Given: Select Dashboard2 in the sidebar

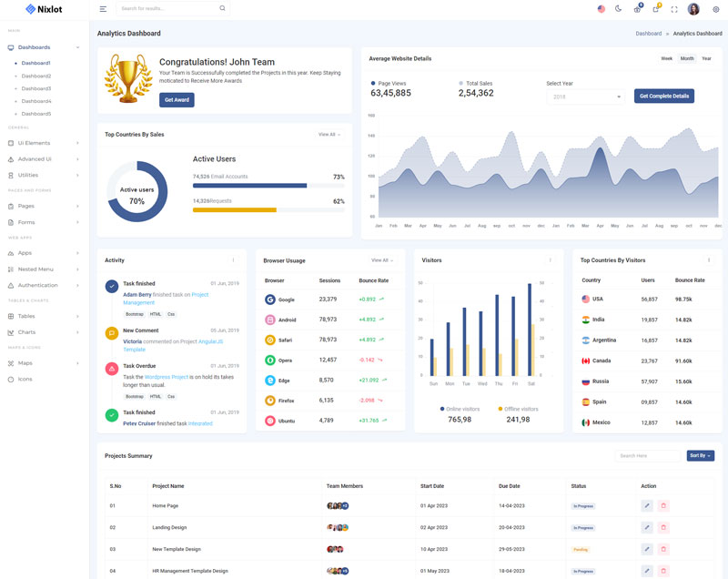Looking at the screenshot, I should pyautogui.click(x=36, y=76).
